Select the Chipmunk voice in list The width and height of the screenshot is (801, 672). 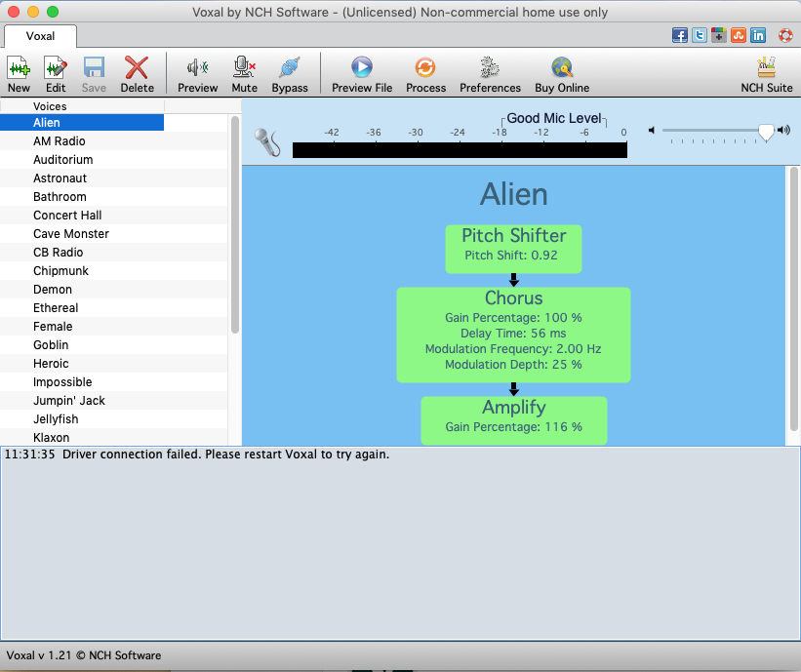click(61, 271)
